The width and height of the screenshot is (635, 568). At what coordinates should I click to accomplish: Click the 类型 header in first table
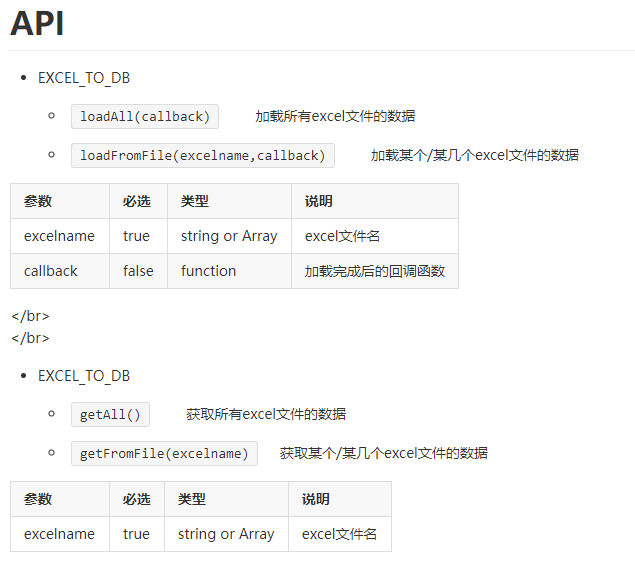195,201
